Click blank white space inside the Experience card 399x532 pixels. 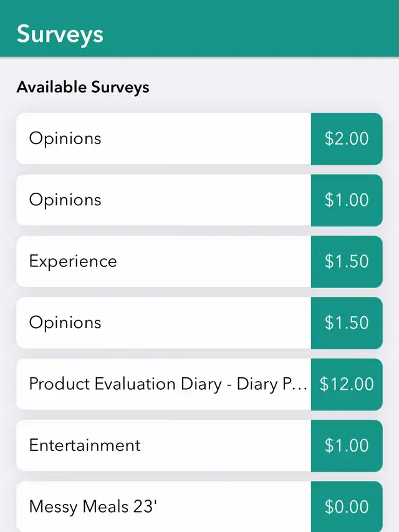(218, 261)
